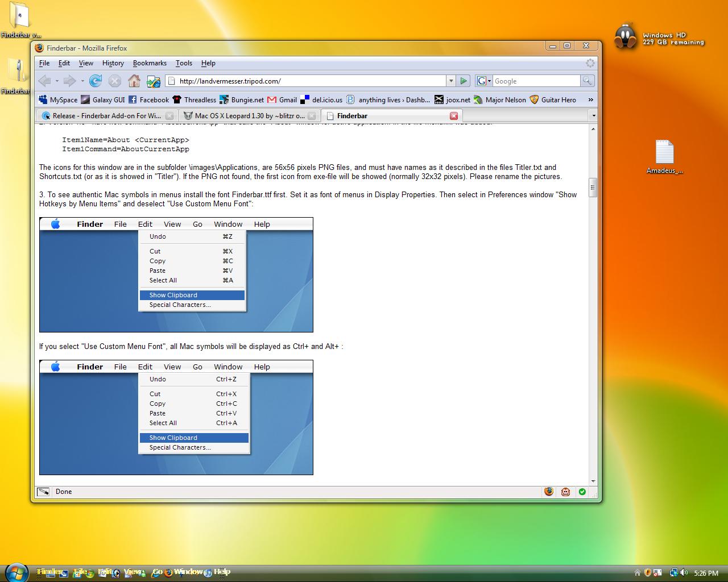Viewport: 728px width, 582px height.
Task: Click the page vertical scrollbar thumb
Action: pos(593,187)
